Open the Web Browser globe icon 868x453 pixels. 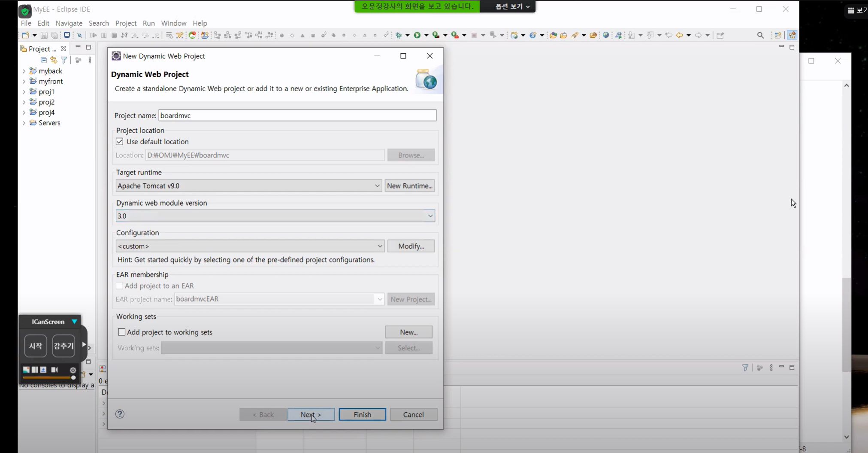[606, 35]
